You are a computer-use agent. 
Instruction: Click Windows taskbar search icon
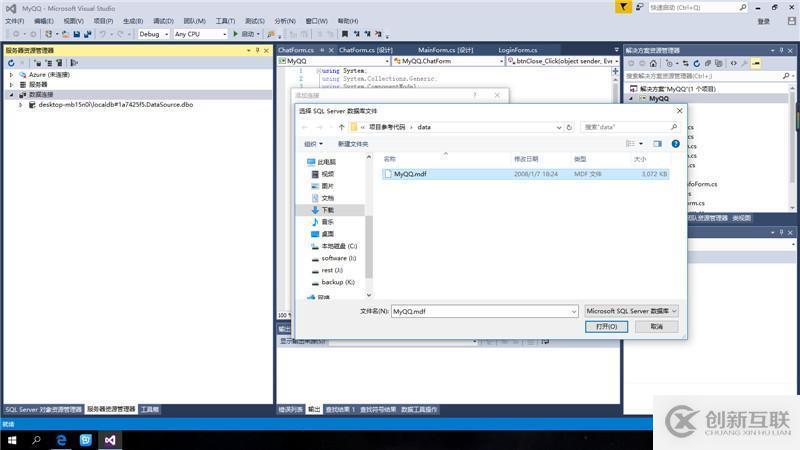36,440
